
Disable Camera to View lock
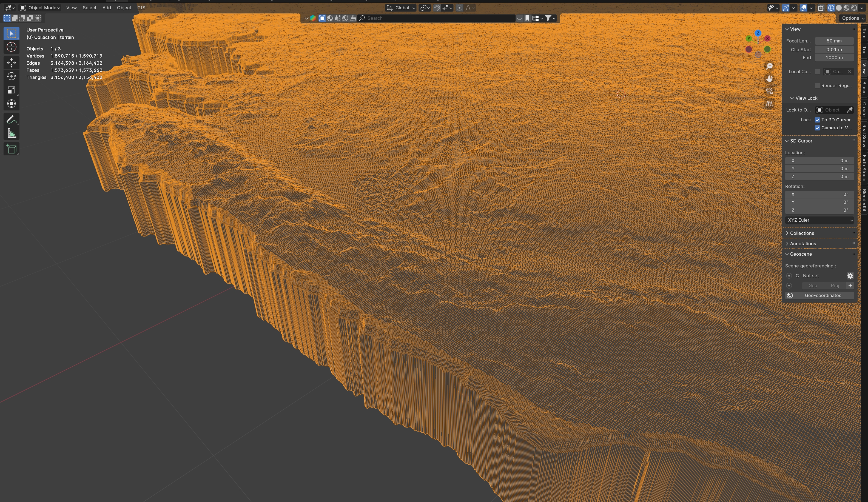[x=817, y=128]
